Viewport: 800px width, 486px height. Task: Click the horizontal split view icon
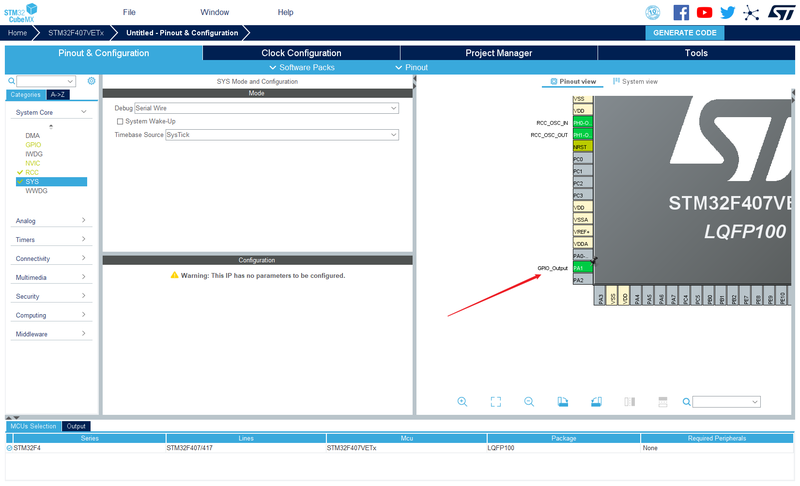pos(663,402)
